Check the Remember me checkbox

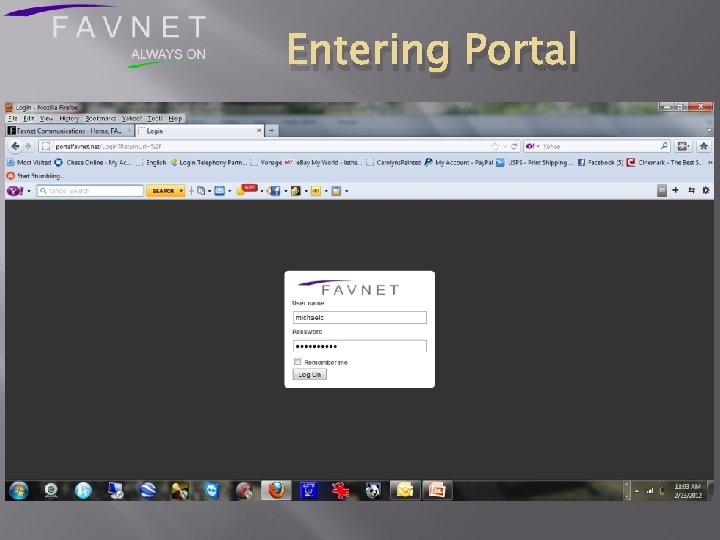pyautogui.click(x=297, y=362)
